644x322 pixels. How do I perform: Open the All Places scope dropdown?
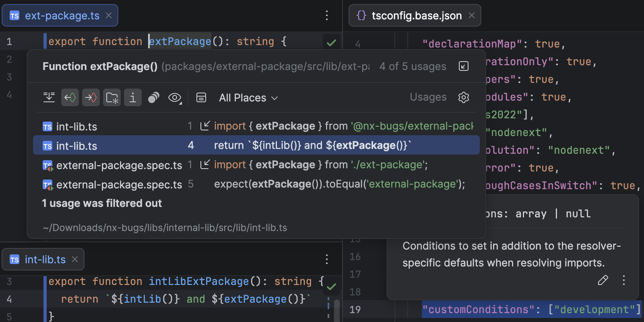pyautogui.click(x=248, y=98)
